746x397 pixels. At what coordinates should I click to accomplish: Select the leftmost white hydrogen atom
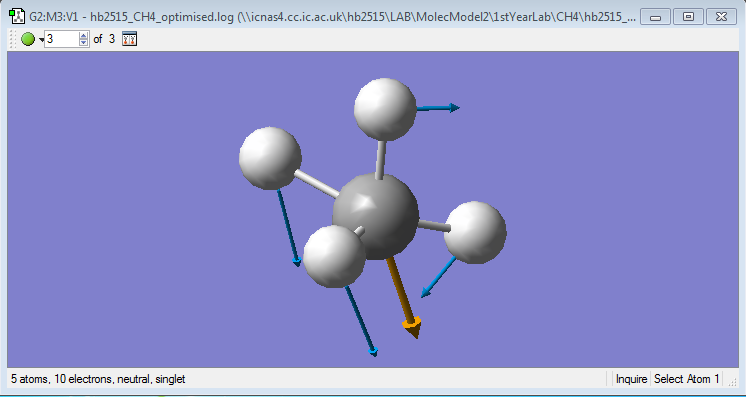point(270,158)
